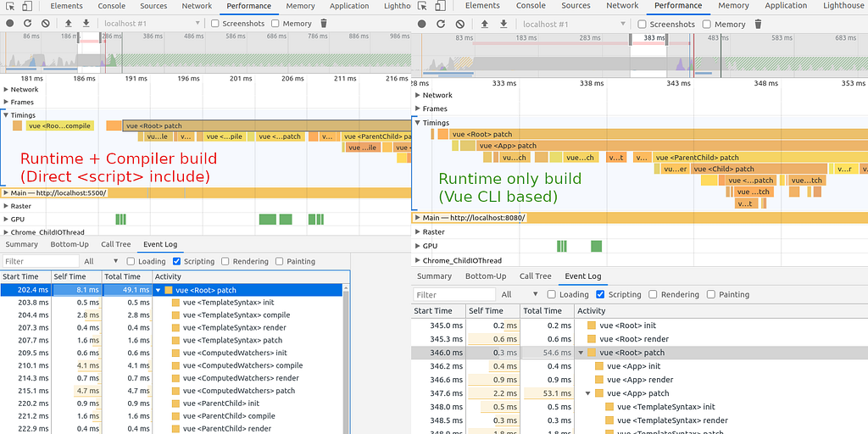Sort by Activity column in right log
Viewport: 868px width, 434px height.
pyautogui.click(x=721, y=311)
